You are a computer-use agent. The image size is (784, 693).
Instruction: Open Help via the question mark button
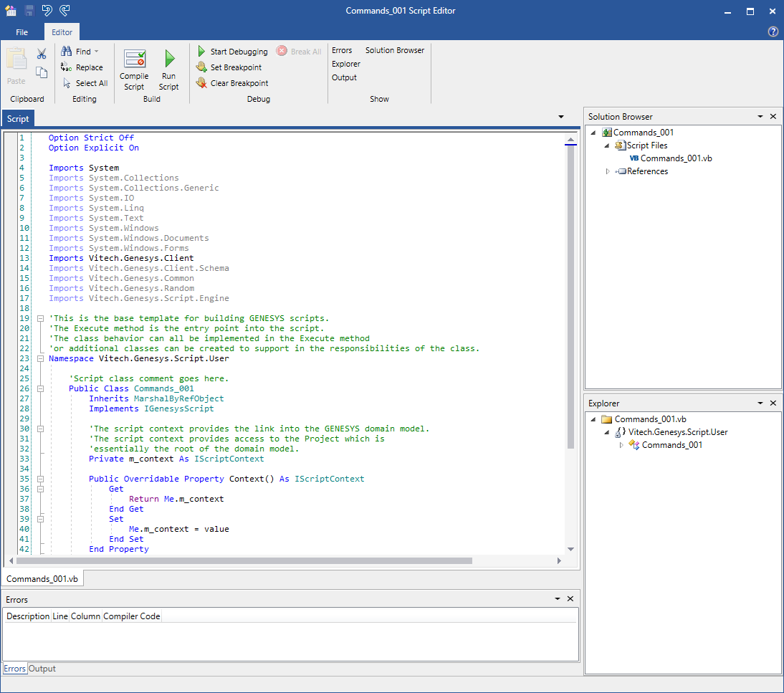pyautogui.click(x=773, y=32)
